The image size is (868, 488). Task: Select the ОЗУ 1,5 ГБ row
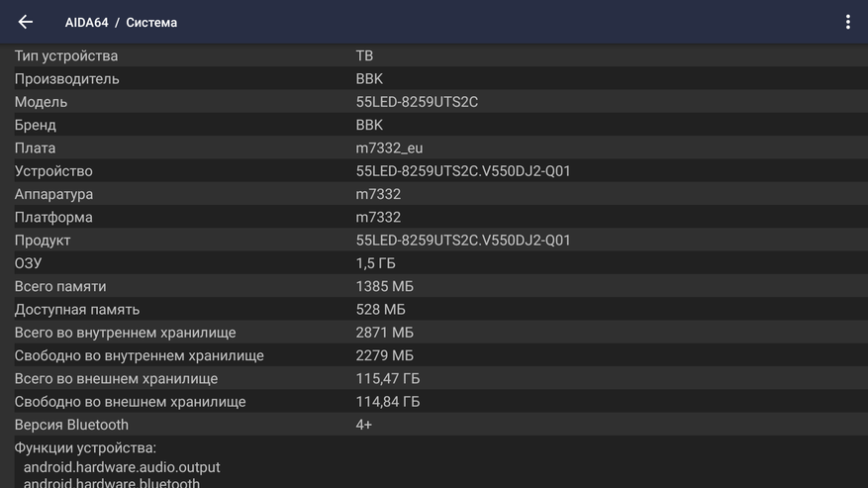click(x=434, y=263)
